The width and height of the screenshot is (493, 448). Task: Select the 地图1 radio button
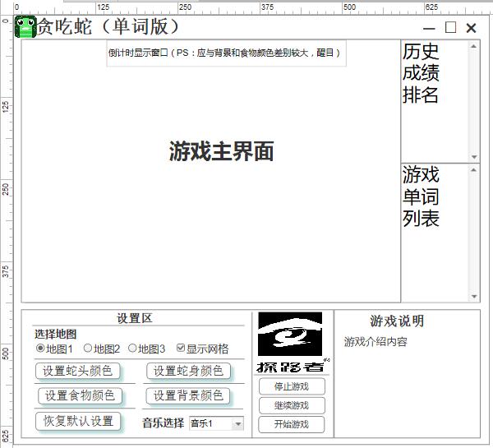[x=40, y=349]
